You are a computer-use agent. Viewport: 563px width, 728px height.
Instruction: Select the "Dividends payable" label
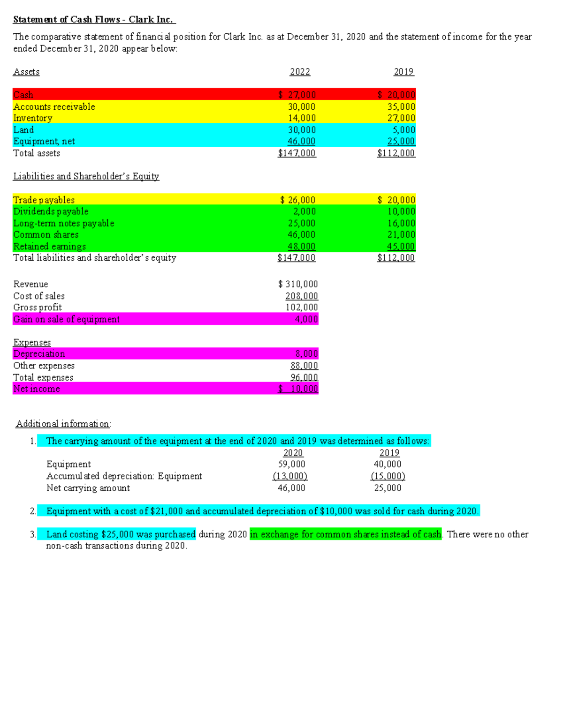point(51,211)
